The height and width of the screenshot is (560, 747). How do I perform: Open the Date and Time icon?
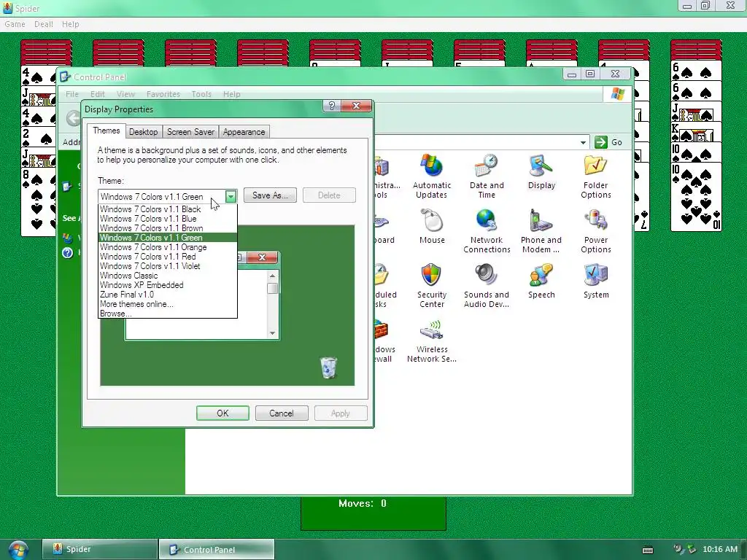(487, 176)
